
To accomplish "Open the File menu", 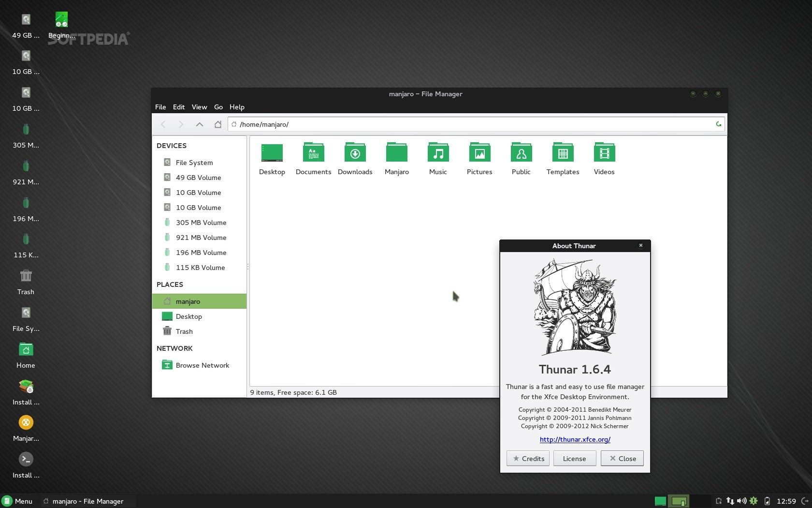I will (x=160, y=107).
